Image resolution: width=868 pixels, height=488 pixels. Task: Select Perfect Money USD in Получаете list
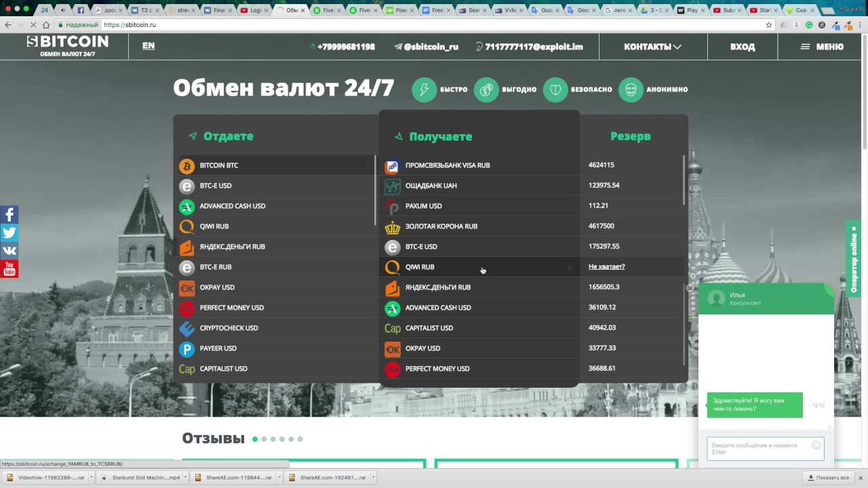tap(479, 369)
